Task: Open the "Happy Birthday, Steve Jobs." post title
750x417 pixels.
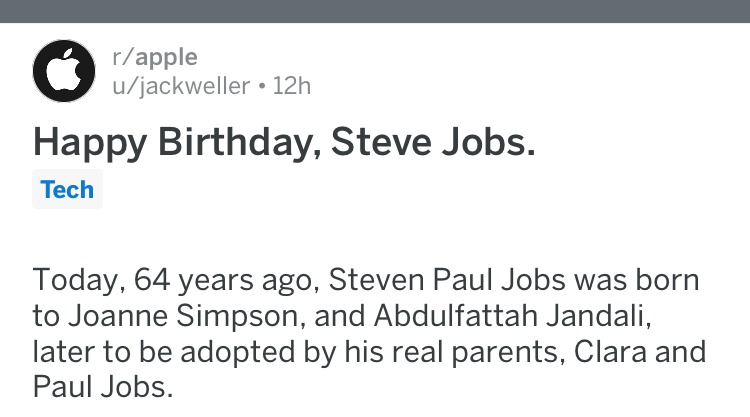Action: coord(284,143)
